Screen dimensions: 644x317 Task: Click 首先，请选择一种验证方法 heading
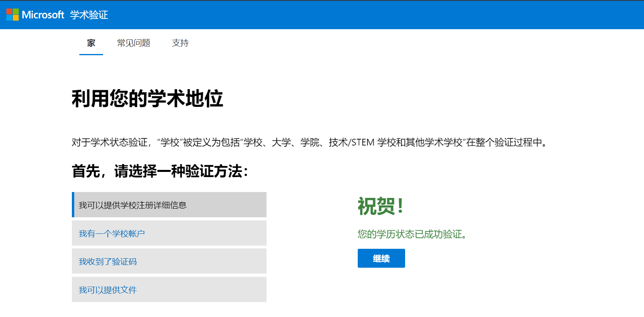(160, 172)
